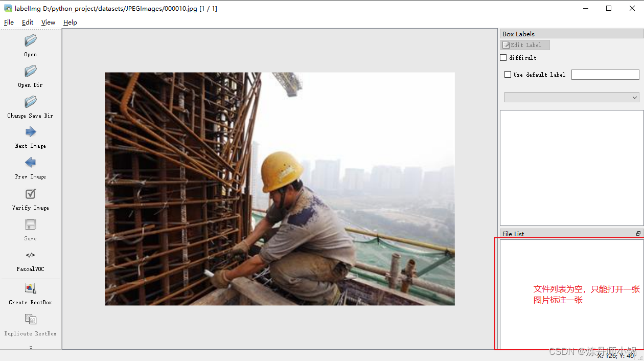This screenshot has width=644, height=361.
Task: Expand the collapsed toolbar chevron
Action: (30, 346)
